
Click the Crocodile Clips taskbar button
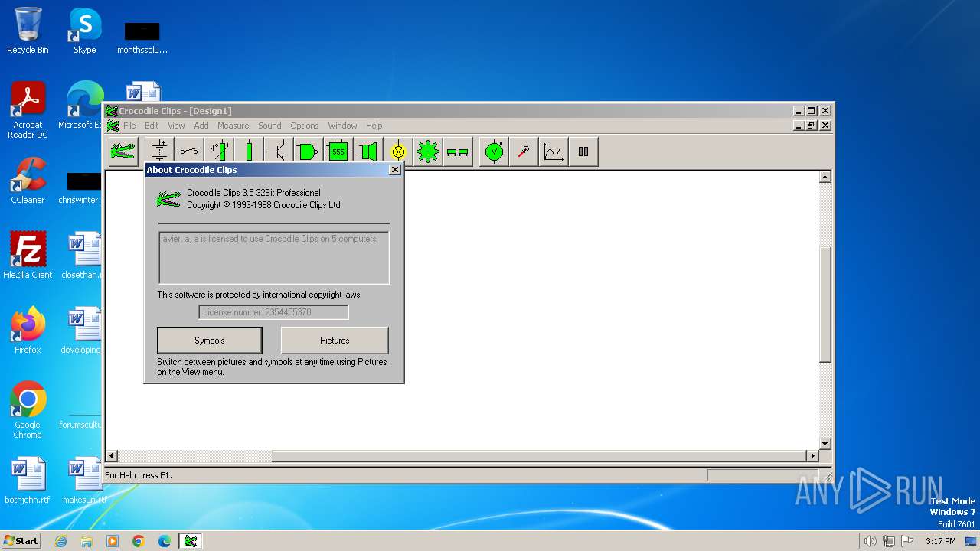[x=191, y=541]
